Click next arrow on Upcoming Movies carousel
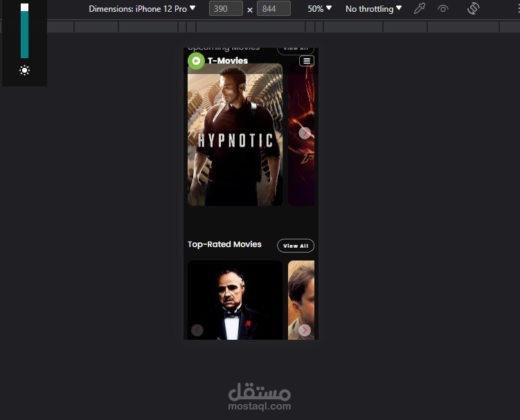520x420 pixels. [x=305, y=133]
